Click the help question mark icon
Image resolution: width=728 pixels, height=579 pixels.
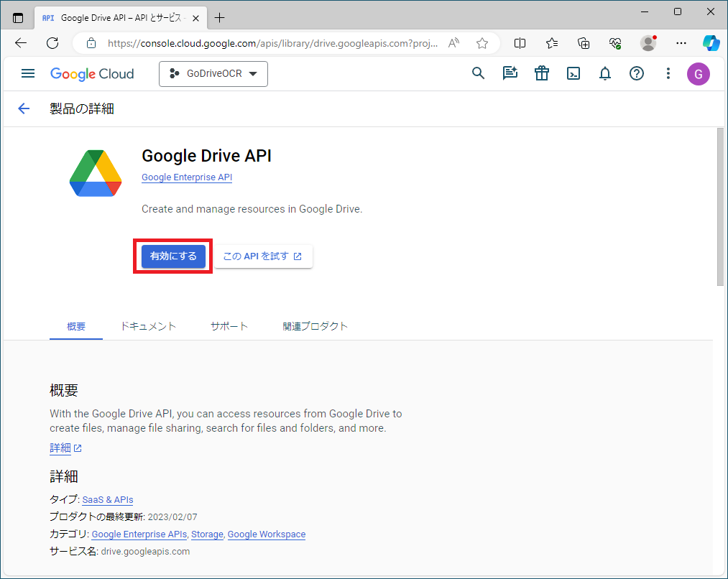[x=637, y=73]
